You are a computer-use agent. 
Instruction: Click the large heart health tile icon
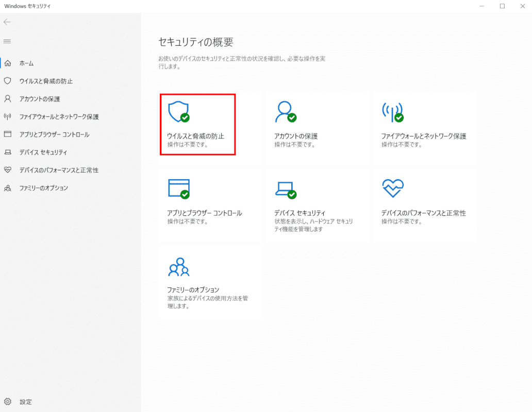393,188
